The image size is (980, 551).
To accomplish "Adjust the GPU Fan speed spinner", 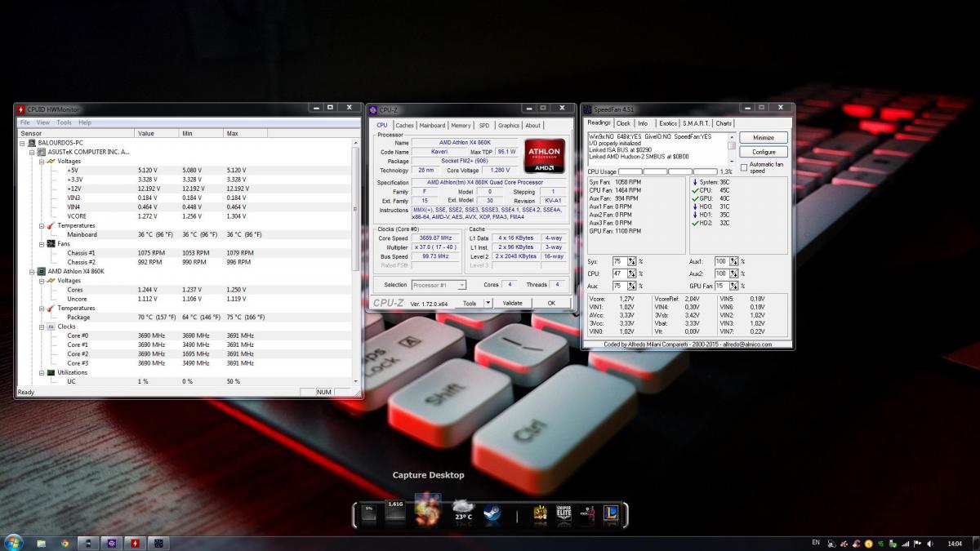I will click(x=733, y=286).
